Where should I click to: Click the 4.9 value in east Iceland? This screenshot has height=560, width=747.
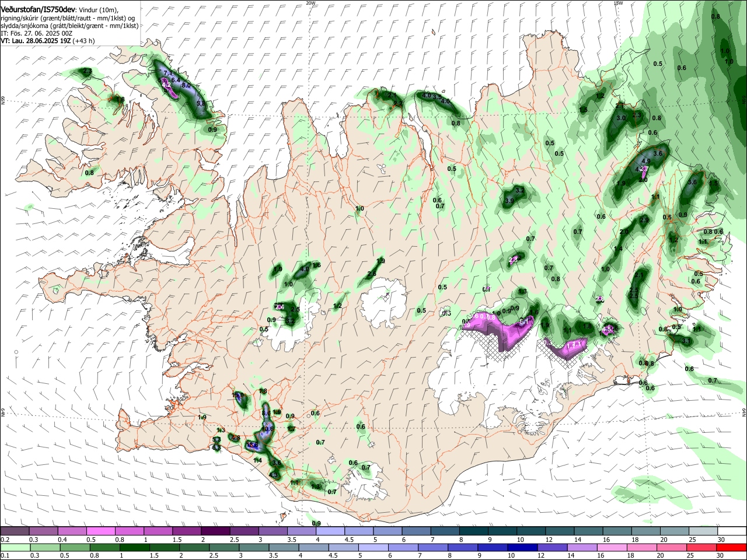(x=645, y=161)
